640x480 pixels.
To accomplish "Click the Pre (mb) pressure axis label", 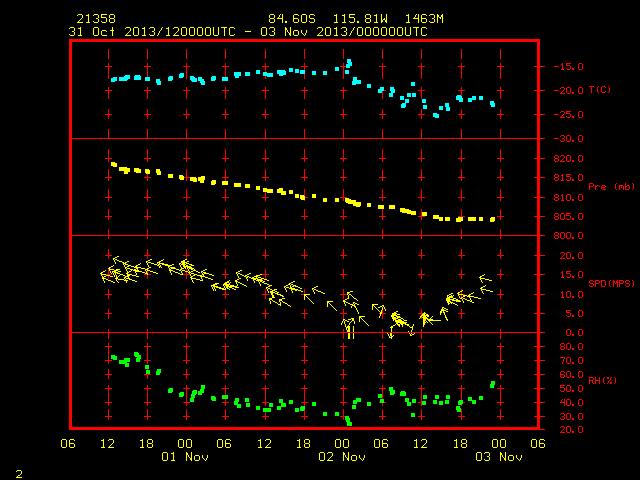I will coord(611,187).
